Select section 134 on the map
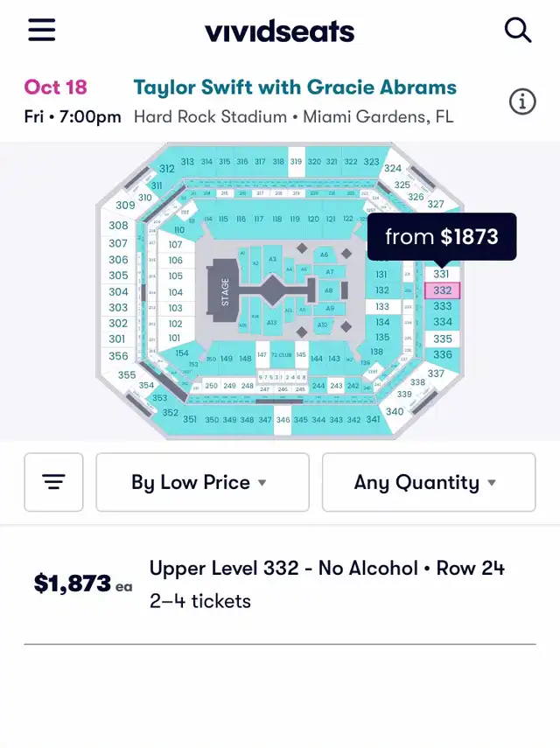The width and height of the screenshot is (560, 748). tap(382, 323)
